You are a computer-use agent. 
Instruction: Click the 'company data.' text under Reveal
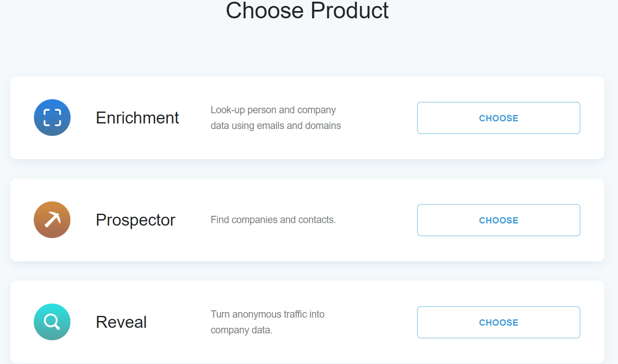[241, 330]
